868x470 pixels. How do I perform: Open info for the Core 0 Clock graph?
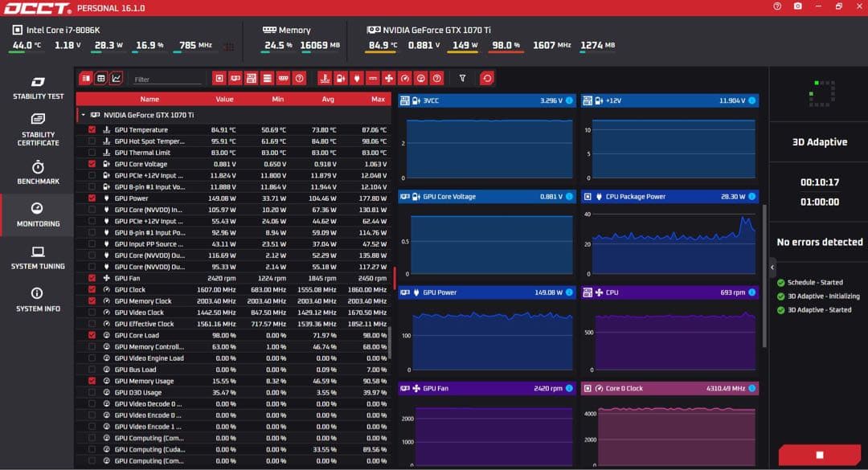[x=751, y=389]
